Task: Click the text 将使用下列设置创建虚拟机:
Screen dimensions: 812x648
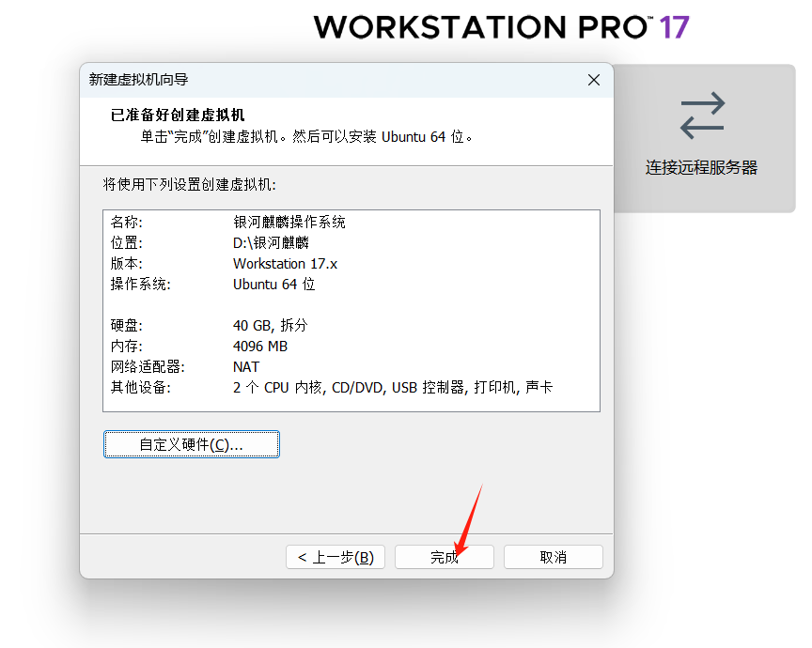Action: [189, 184]
